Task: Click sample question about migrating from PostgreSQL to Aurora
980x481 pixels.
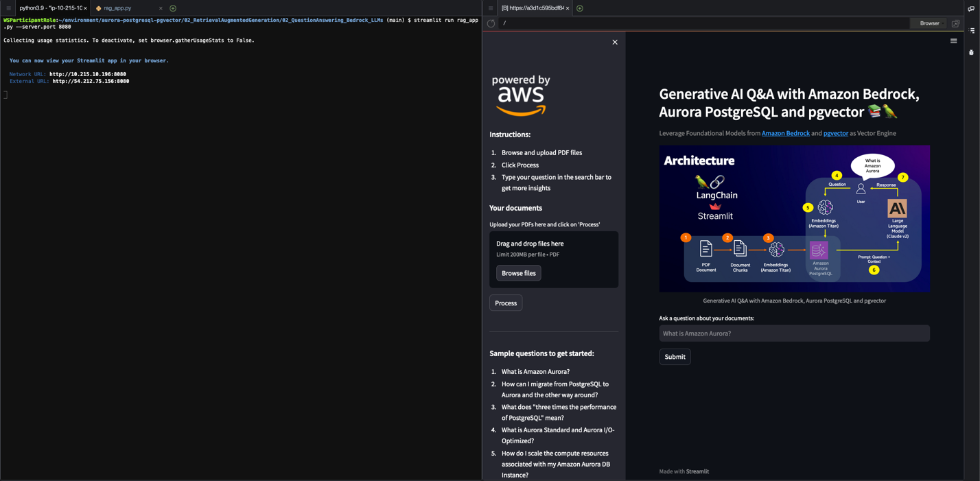Action: (555, 390)
